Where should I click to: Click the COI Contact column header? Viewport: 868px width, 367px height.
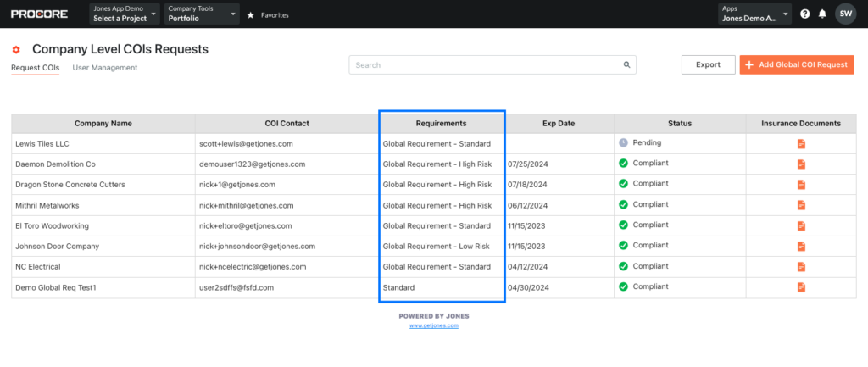(x=287, y=124)
